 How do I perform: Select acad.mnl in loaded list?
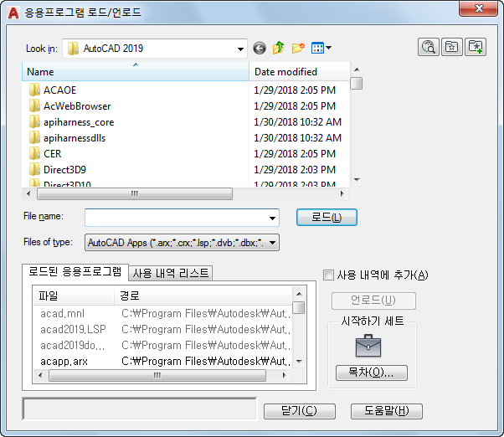pos(62,313)
